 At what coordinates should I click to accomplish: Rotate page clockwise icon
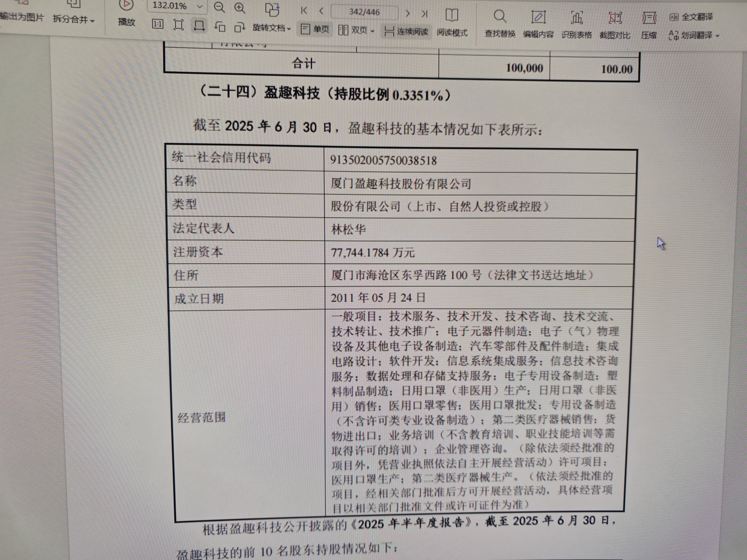(x=240, y=27)
